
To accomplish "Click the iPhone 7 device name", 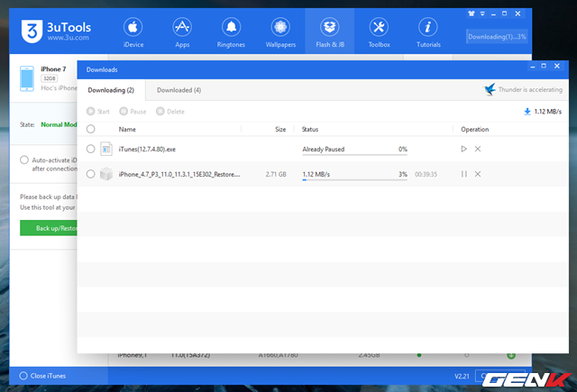I will point(53,69).
